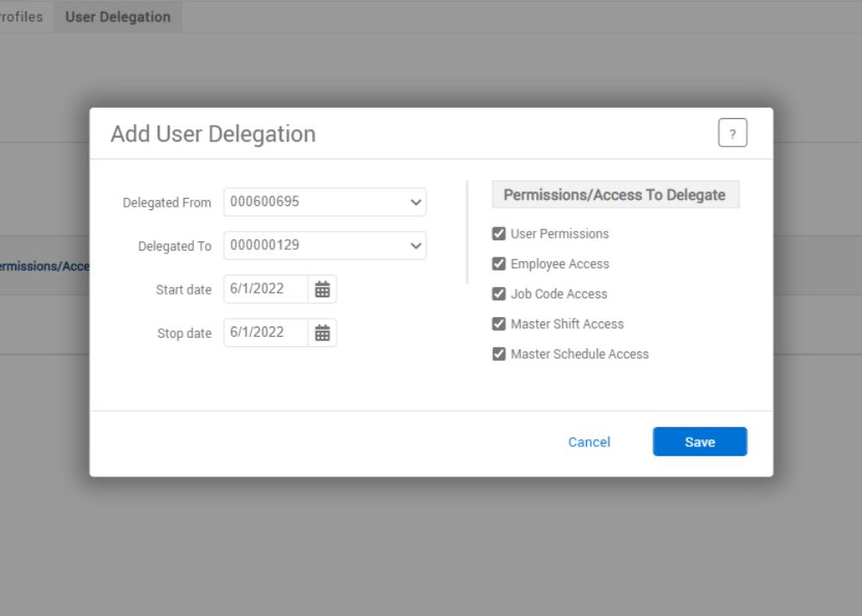Viewport: 862px width, 616px height.
Task: Uncheck Master Schedule Access checkbox
Action: pyautogui.click(x=498, y=354)
